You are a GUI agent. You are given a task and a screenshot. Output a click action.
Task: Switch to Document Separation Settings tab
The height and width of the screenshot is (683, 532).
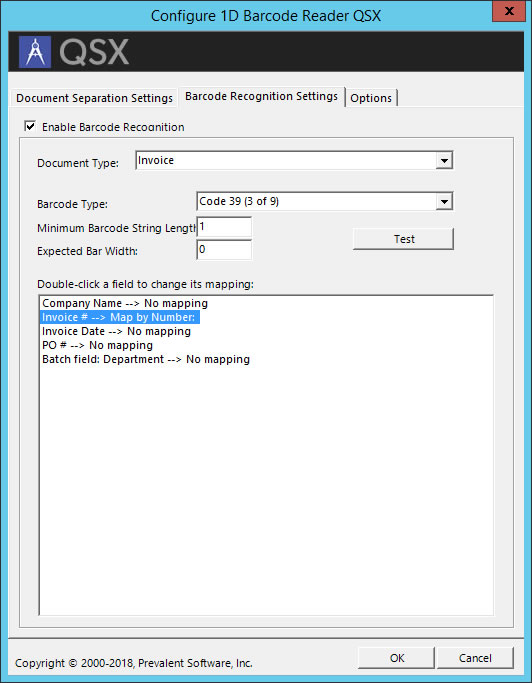94,98
